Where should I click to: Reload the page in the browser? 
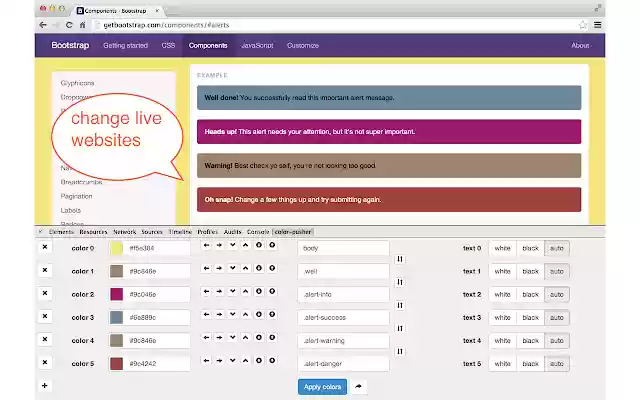tap(69, 25)
